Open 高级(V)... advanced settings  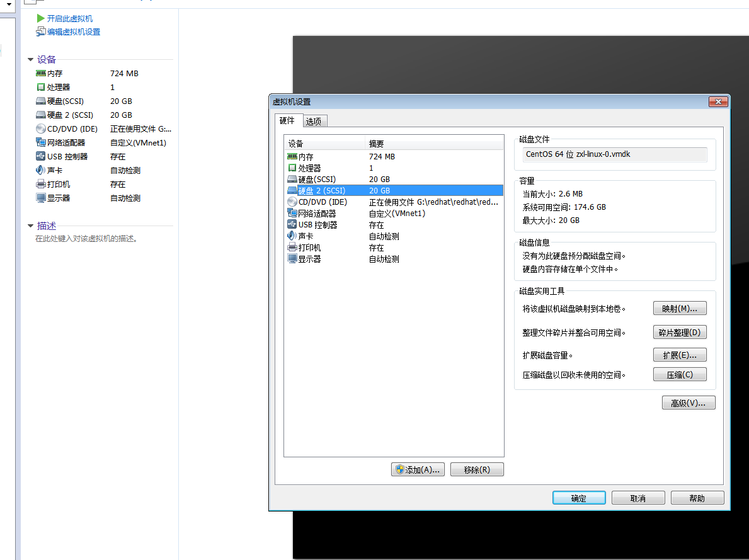[x=689, y=403]
